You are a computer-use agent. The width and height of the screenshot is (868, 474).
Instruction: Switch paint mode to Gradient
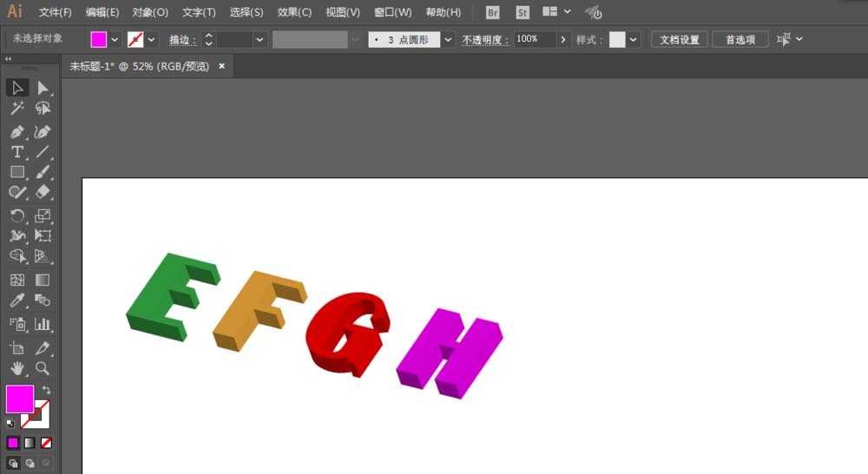[30, 443]
